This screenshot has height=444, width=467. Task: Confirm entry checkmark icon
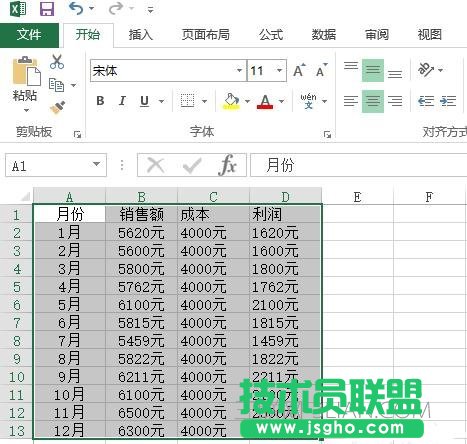[192, 165]
